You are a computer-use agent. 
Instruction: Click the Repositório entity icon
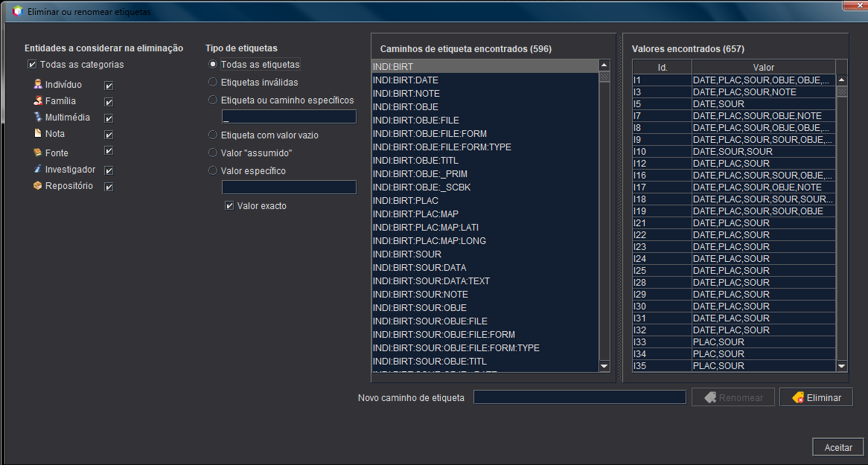point(38,186)
